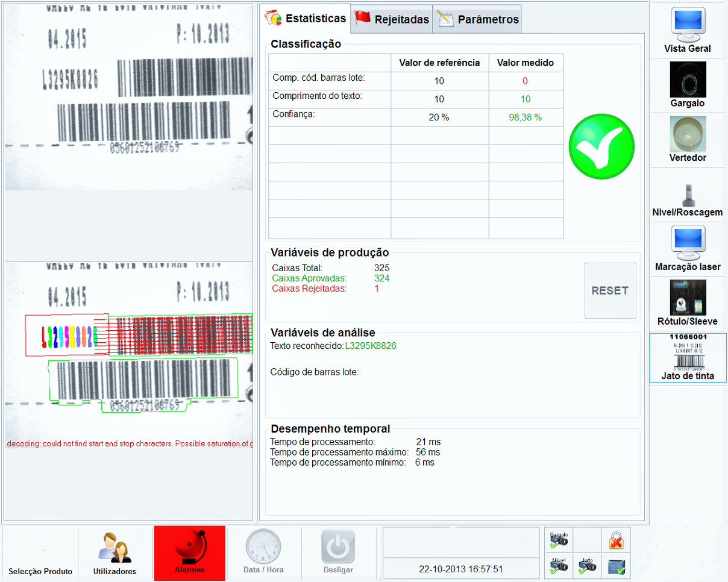Viewport: 728px width, 582px height.
Task: Open the Vertedor camera view
Action: (688, 139)
